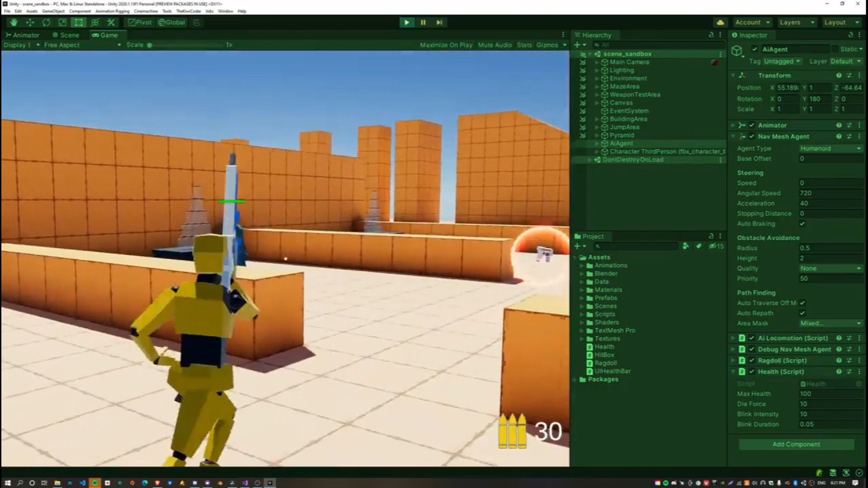Click the Pause button

(423, 22)
